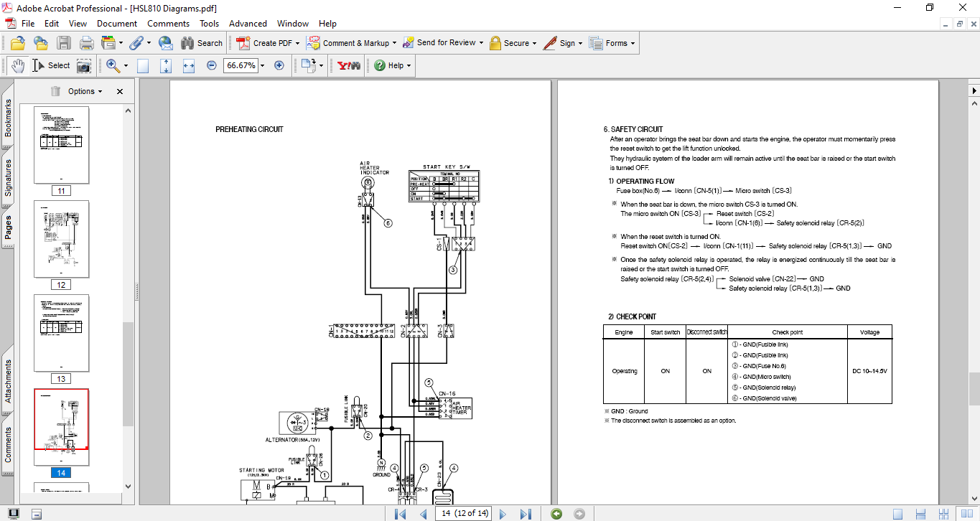Select the page 13 thumbnail
The image size is (980, 521).
pyautogui.click(x=61, y=332)
